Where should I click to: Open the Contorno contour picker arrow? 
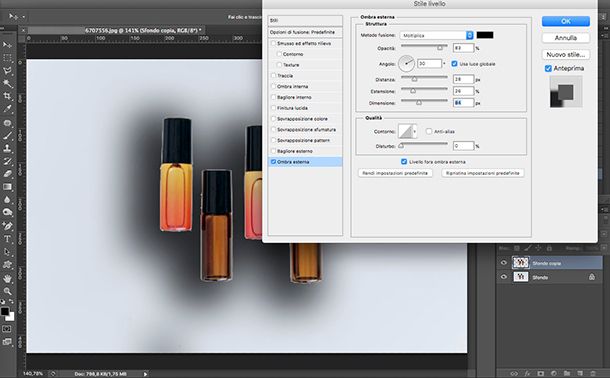[415, 131]
